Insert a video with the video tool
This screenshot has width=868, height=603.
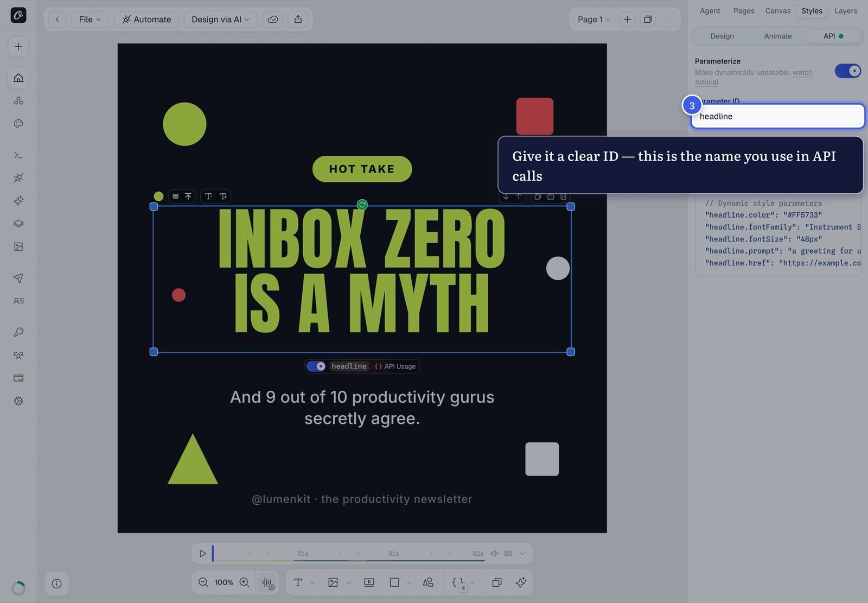pyautogui.click(x=369, y=582)
